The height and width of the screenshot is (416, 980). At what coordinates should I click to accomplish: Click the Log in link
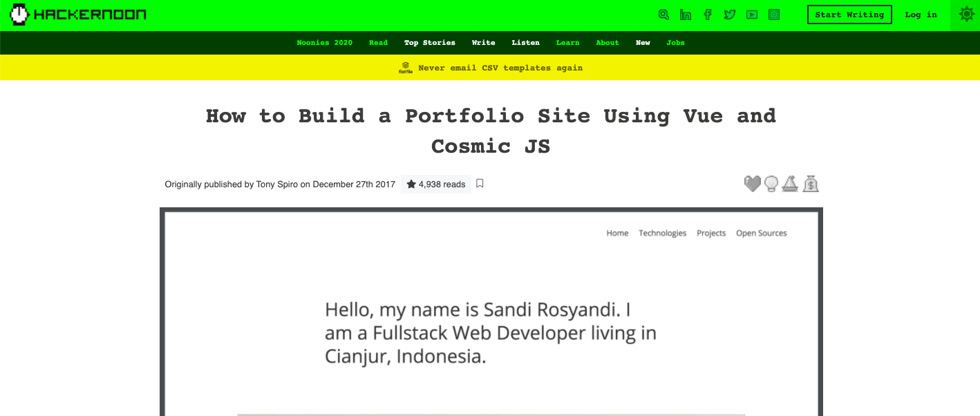pos(921,15)
